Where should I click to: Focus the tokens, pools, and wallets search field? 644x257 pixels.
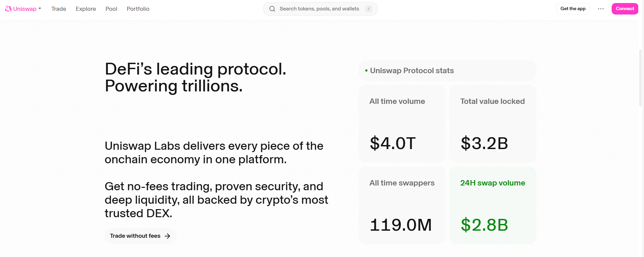point(319,9)
